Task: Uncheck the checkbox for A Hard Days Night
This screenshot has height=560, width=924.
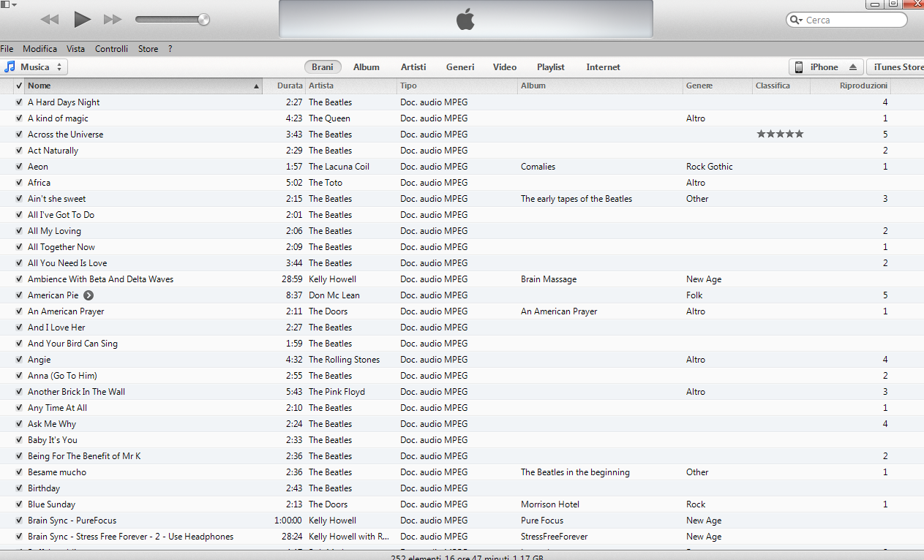Action: (x=19, y=102)
